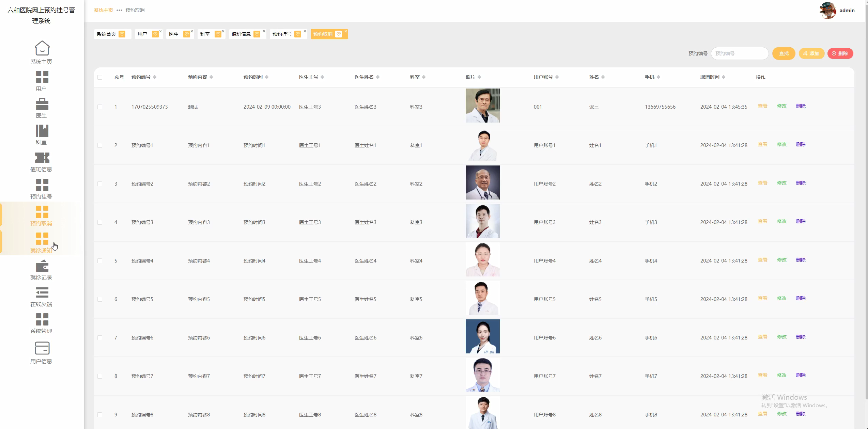Viewport: 868px width, 429px height.
Task: Sort by 手机 column arrows
Action: click(658, 77)
